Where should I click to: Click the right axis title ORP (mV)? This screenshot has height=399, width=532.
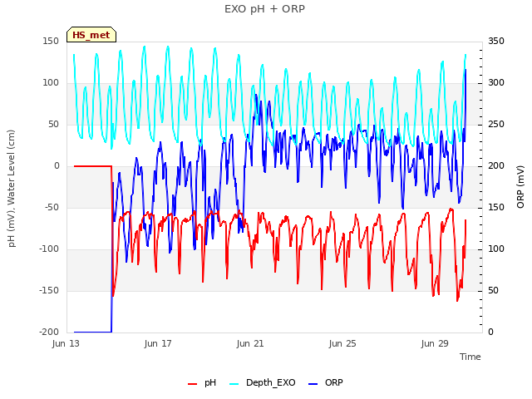coord(520,187)
